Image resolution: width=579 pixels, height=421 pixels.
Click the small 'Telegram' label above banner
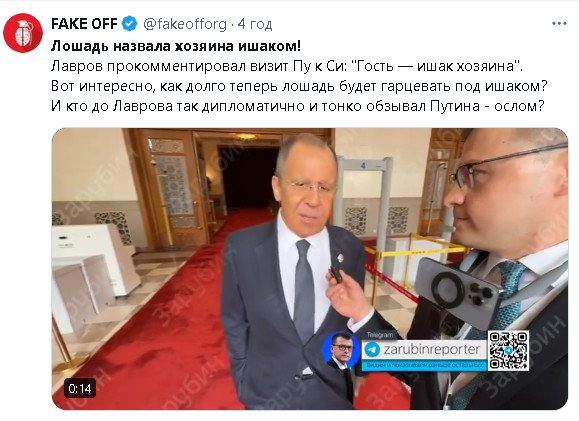(380, 335)
